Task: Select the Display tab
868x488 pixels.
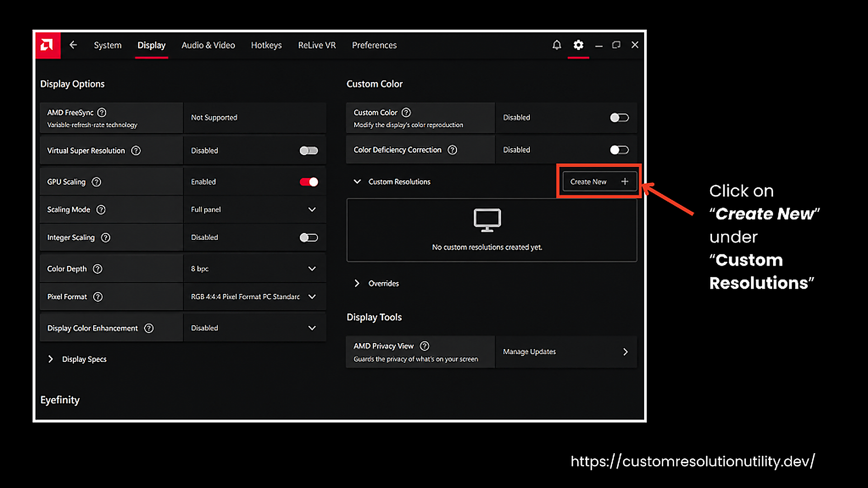Action: (x=151, y=45)
